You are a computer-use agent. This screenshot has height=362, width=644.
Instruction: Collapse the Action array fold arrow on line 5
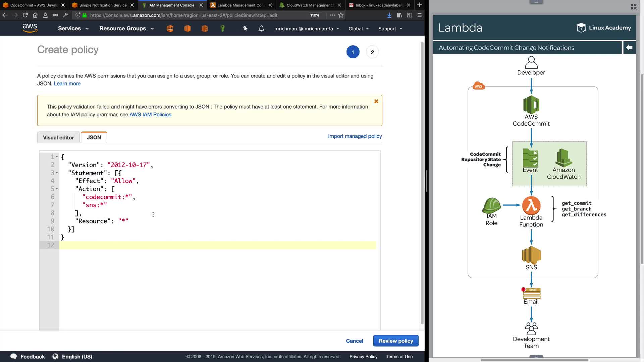tap(57, 189)
